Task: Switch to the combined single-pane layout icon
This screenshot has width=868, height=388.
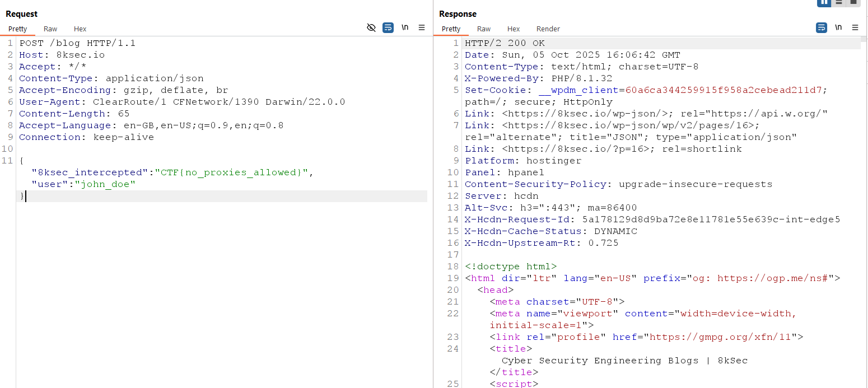Action: tap(853, 2)
